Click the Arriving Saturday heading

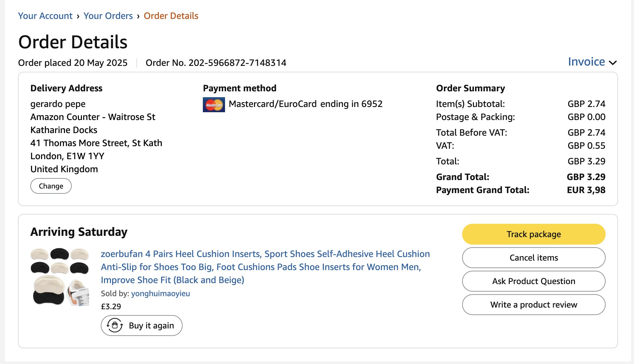(79, 232)
